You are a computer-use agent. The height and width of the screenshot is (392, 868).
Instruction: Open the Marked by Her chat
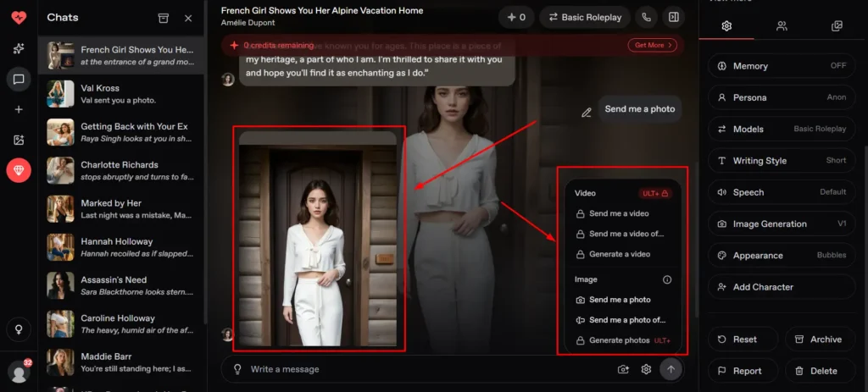coord(120,208)
